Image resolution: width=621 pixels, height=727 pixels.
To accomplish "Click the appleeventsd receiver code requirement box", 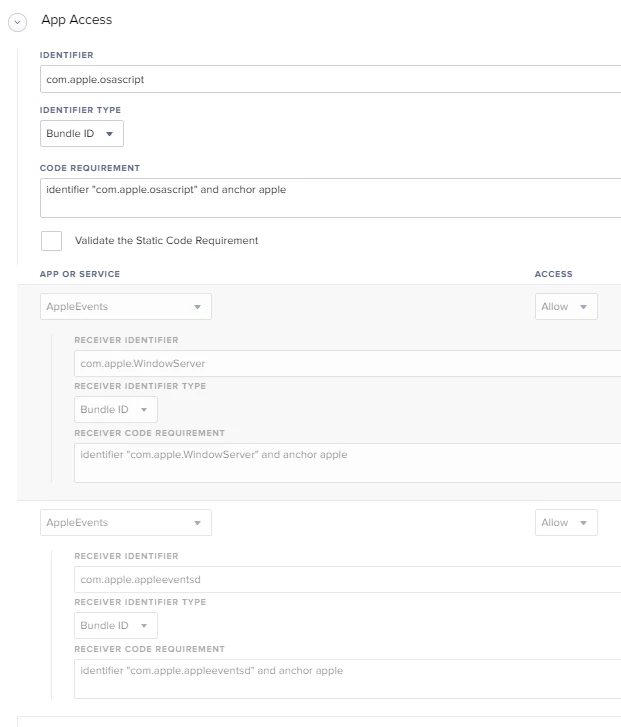I will pyautogui.click(x=347, y=679).
